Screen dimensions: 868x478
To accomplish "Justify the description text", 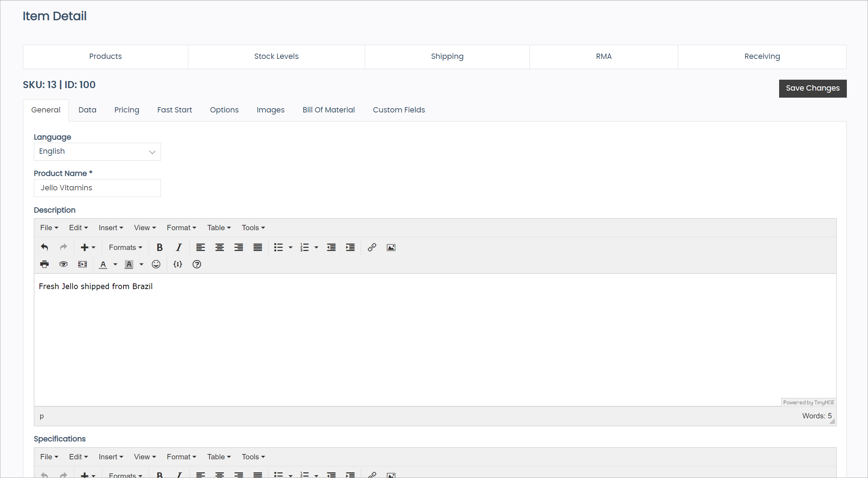I will tap(257, 247).
